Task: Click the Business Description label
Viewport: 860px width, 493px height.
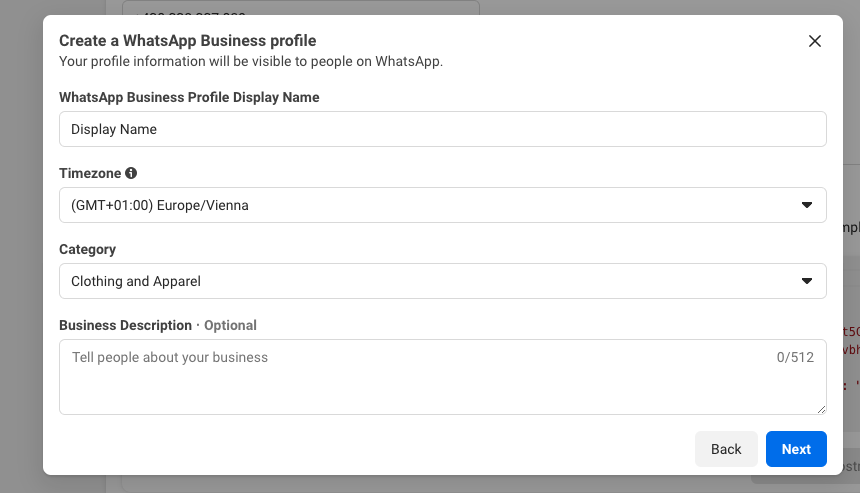Action: [125, 325]
